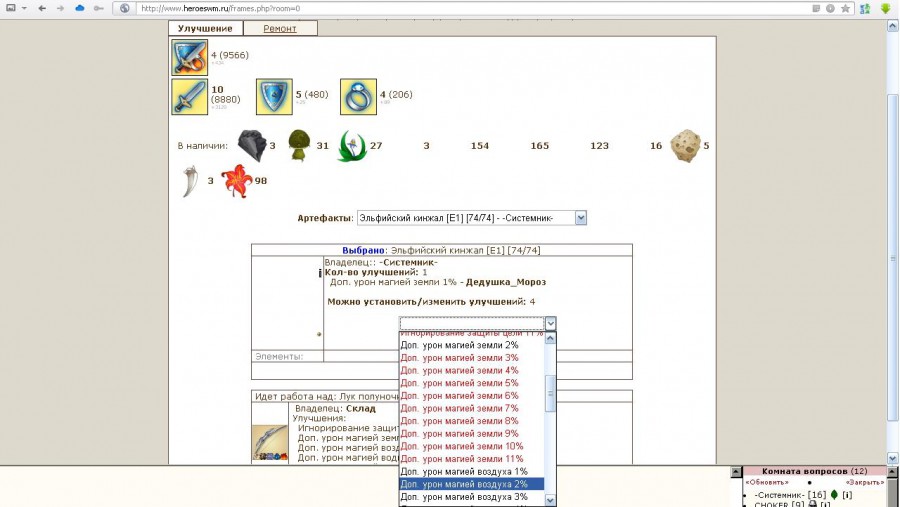Viewport: 900px width, 507px height.
Task: Click sword skill value 10 (8880)
Action: 225,95
